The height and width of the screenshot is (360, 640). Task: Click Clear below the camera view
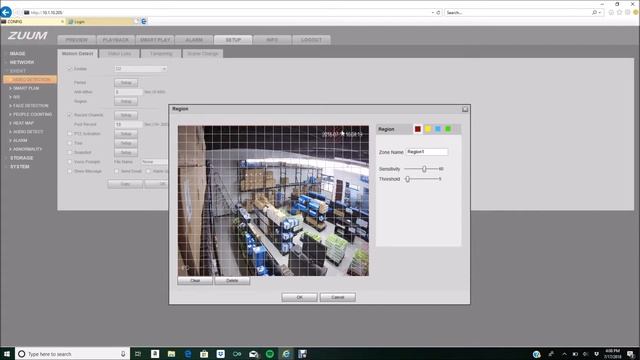click(195, 281)
